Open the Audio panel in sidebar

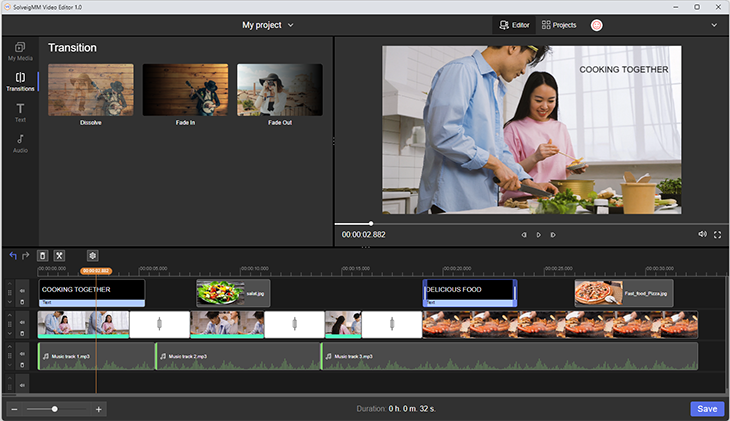20,143
